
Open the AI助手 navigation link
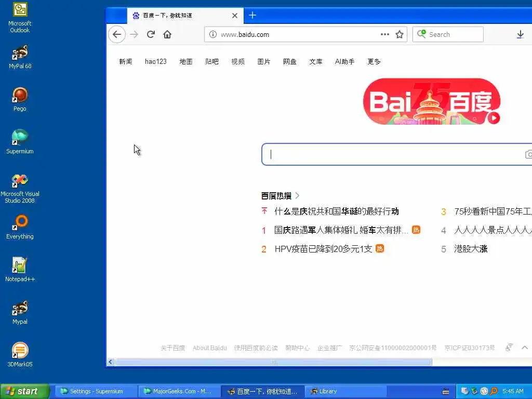click(x=344, y=61)
